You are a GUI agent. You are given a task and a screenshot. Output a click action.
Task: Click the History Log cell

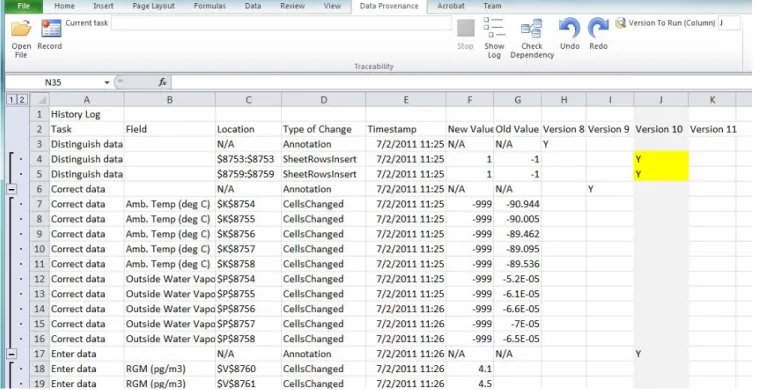87,115
